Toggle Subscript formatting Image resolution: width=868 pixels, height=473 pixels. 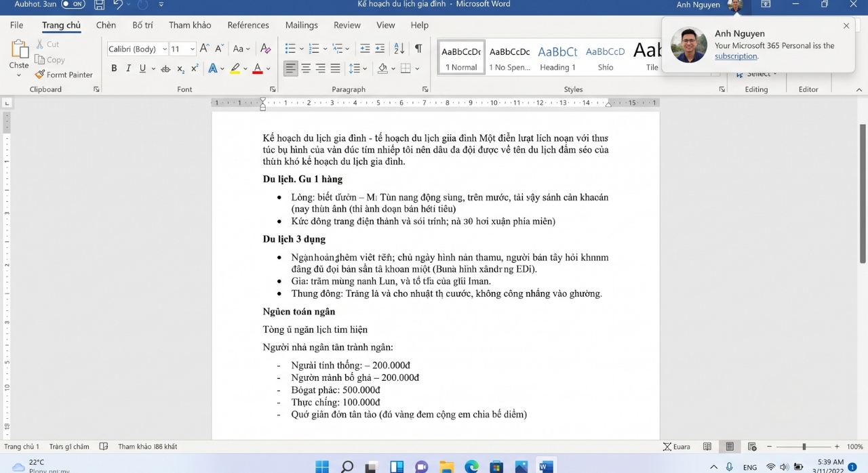[180, 68]
